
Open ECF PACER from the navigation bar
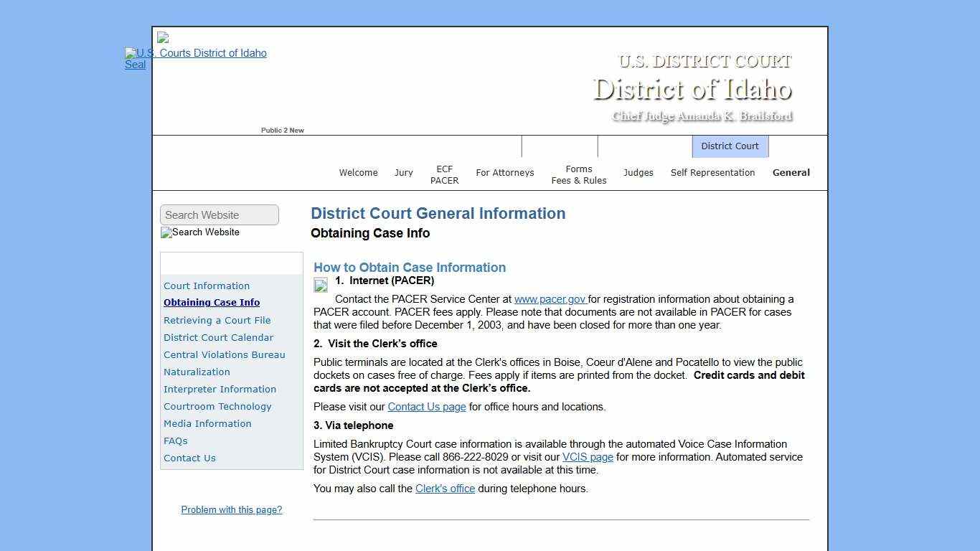click(444, 176)
